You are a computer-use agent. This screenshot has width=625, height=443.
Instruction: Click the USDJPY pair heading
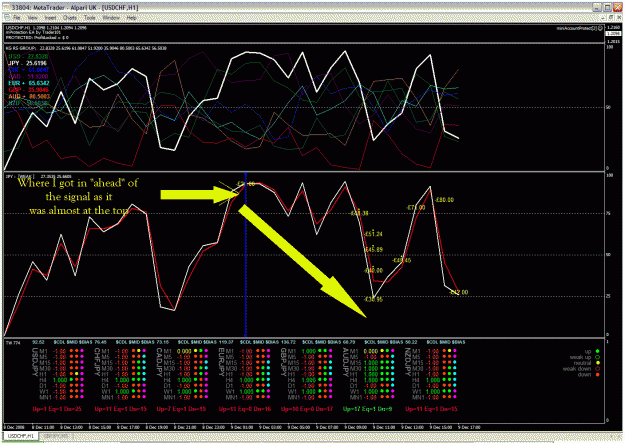pos(35,362)
